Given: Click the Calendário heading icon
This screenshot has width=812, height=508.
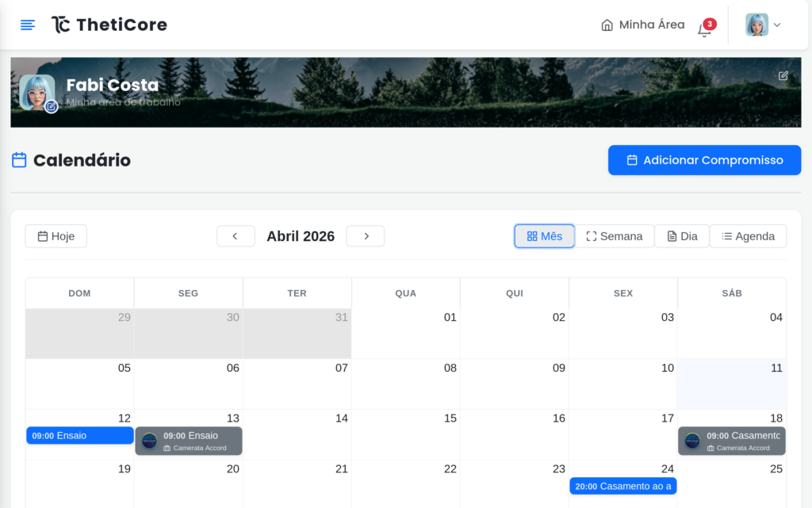Looking at the screenshot, I should [x=19, y=160].
